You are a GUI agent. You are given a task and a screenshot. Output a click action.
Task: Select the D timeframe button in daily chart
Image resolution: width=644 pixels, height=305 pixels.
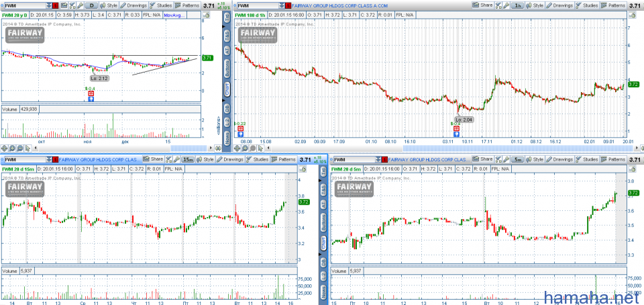[92, 6]
